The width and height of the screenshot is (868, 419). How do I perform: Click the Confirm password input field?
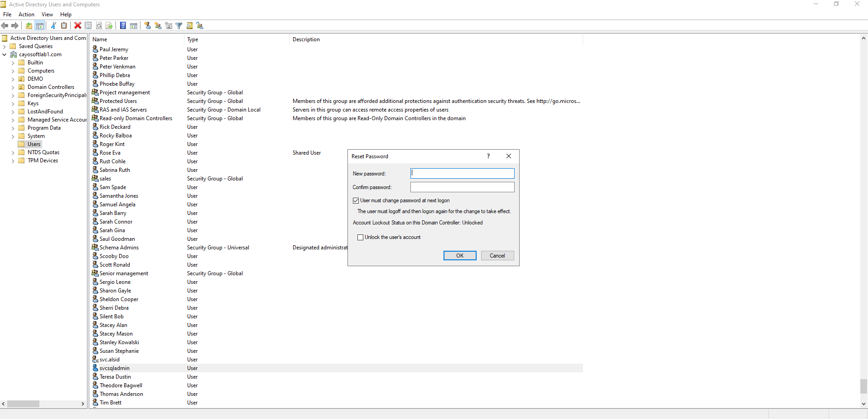click(x=462, y=187)
